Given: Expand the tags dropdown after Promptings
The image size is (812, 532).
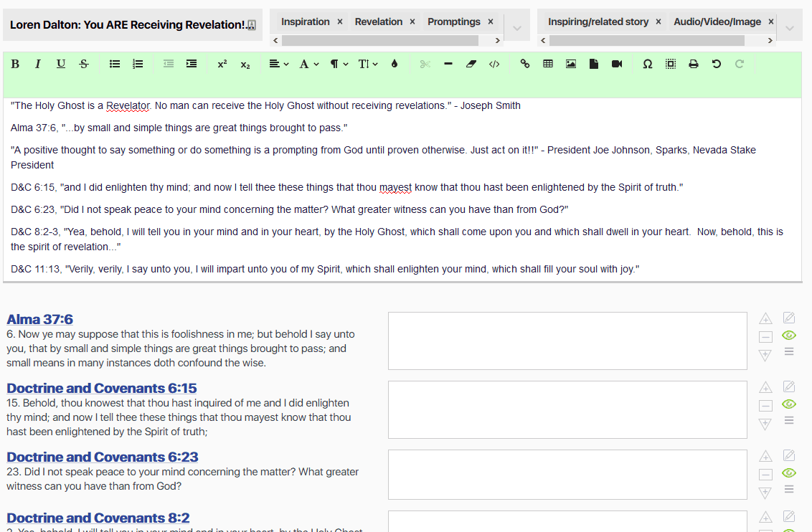Looking at the screenshot, I should pyautogui.click(x=517, y=29).
